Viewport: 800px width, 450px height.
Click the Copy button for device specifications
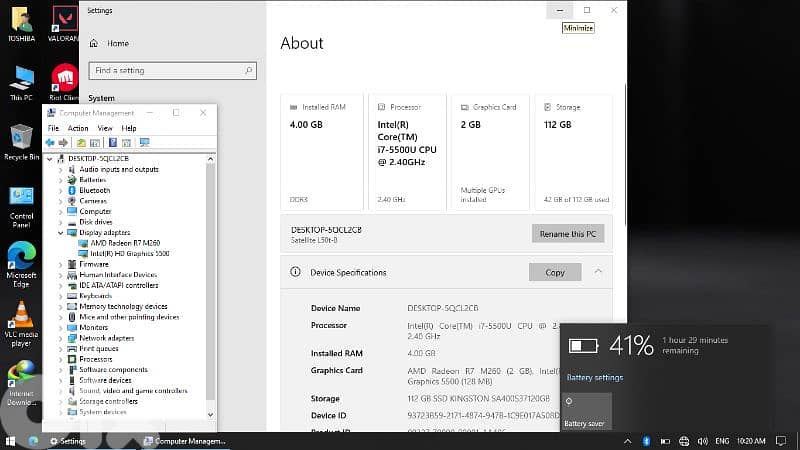click(x=554, y=272)
